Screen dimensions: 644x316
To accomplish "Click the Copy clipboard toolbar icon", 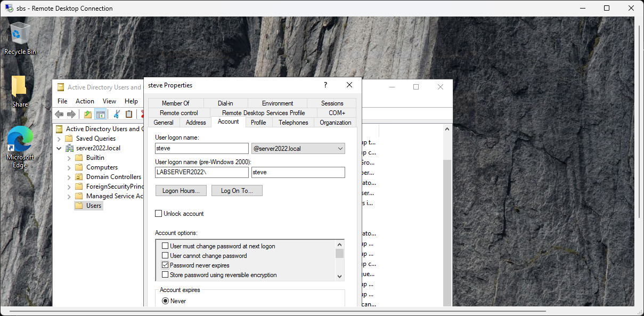I will click(x=129, y=114).
